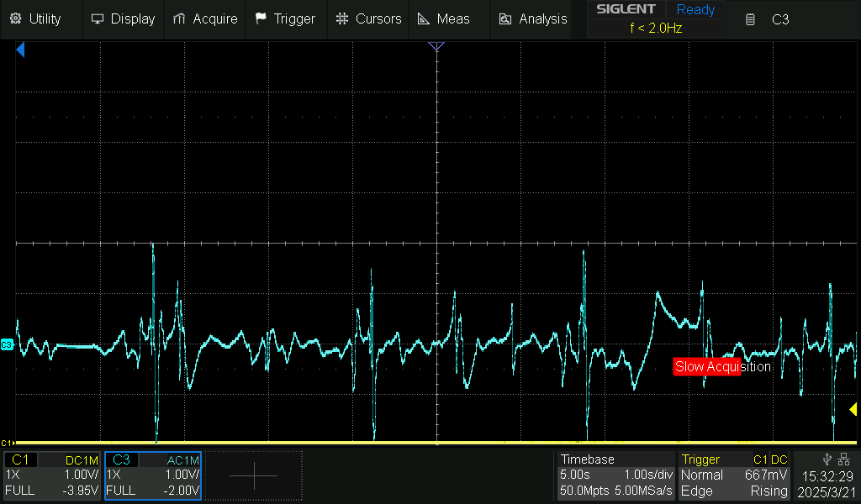
Task: Open the Trigger Normal mode selector
Action: click(703, 475)
